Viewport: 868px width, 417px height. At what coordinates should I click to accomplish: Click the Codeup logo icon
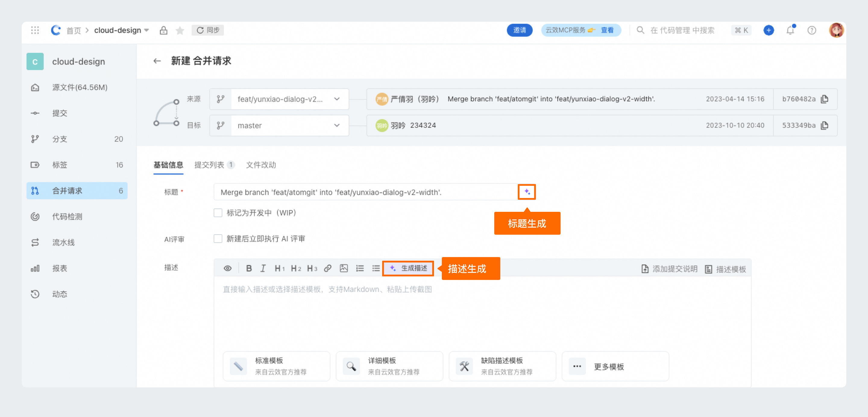tap(55, 30)
